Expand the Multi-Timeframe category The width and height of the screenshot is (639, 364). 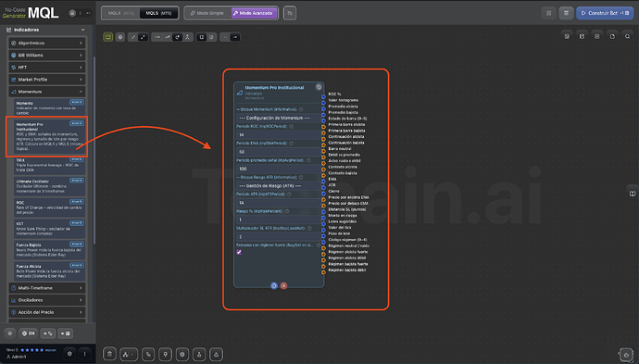point(47,288)
